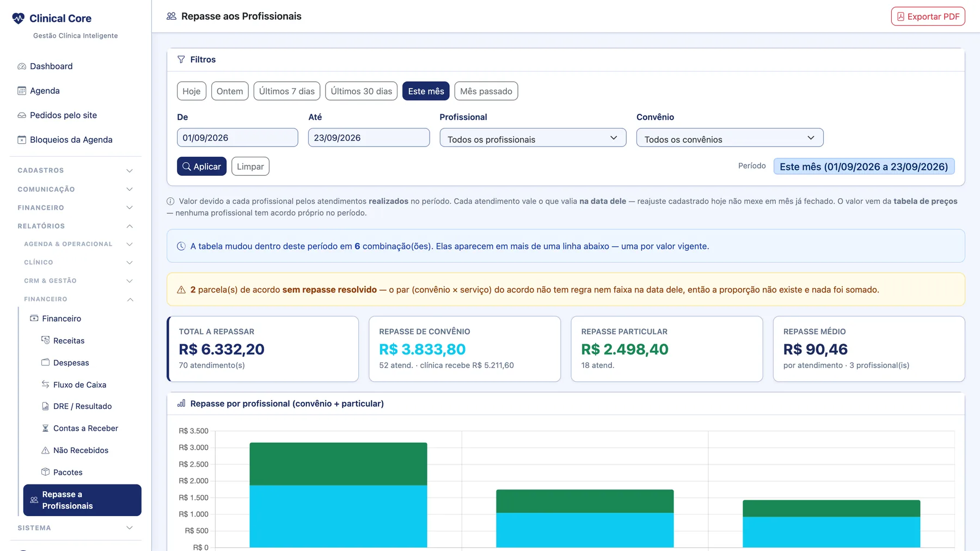The image size is (980, 551).
Task: Click the Pedidos pelo site icon
Action: [x=22, y=115]
